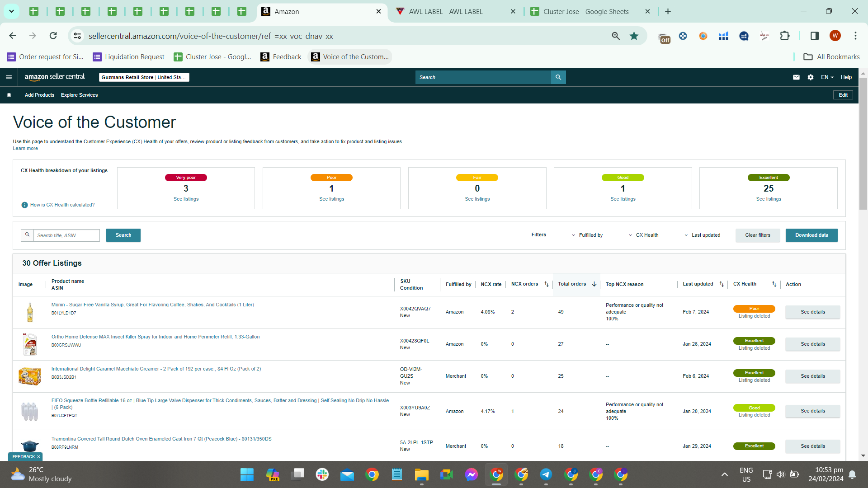Screen dimensions: 868x488
Task: Sort by CX Health column arrows
Action: [774, 284]
